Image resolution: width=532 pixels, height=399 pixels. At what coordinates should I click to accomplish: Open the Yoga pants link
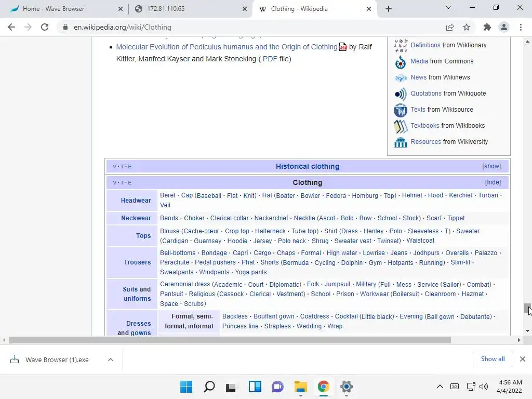tap(251, 272)
